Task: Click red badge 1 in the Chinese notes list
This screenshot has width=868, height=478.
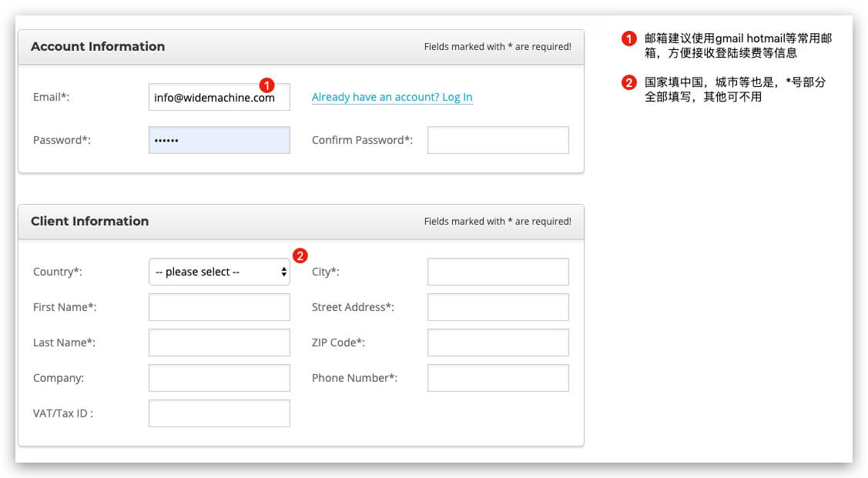Action: coord(629,39)
